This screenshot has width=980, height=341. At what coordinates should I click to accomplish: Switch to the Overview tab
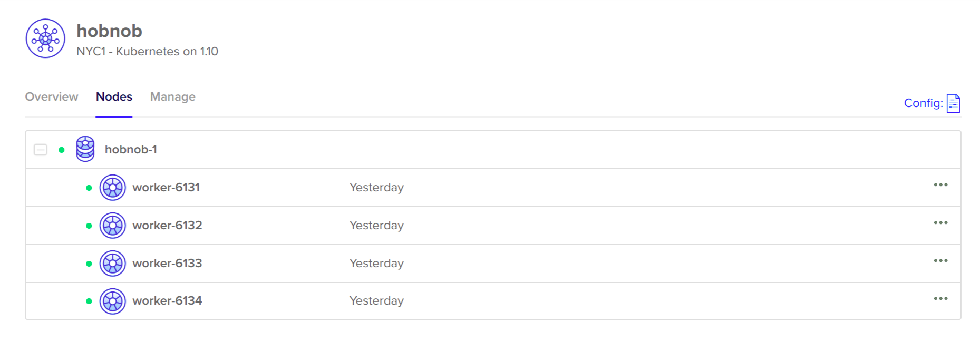[x=52, y=97]
